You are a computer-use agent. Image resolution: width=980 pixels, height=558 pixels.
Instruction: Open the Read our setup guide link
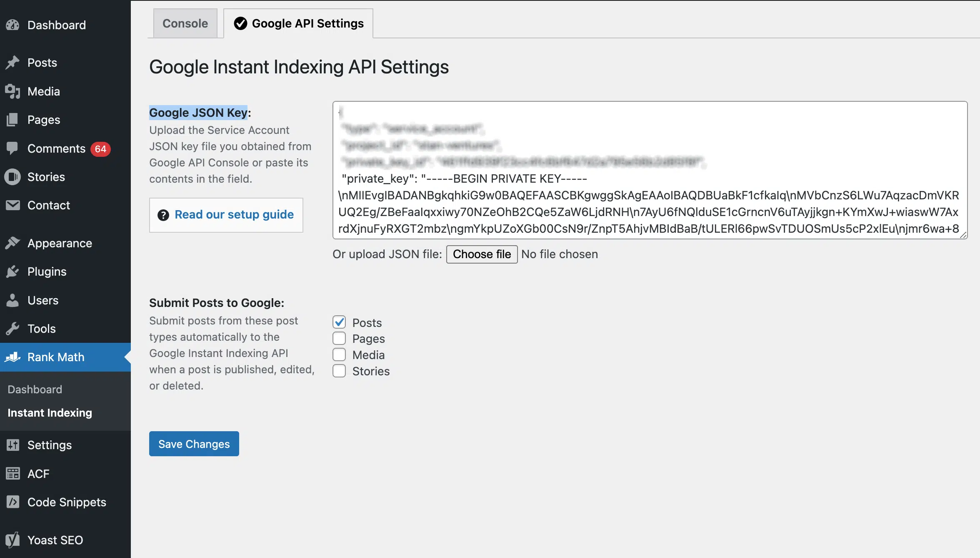click(x=234, y=215)
